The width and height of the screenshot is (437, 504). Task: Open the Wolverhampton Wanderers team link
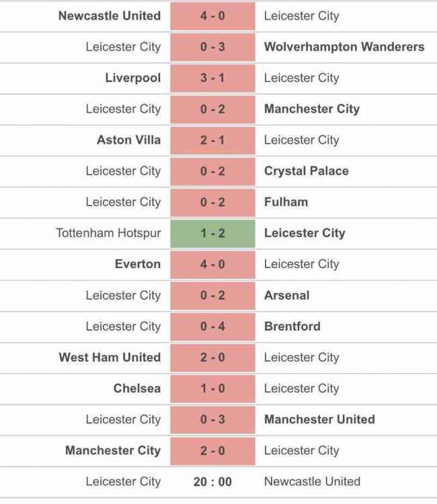344,47
